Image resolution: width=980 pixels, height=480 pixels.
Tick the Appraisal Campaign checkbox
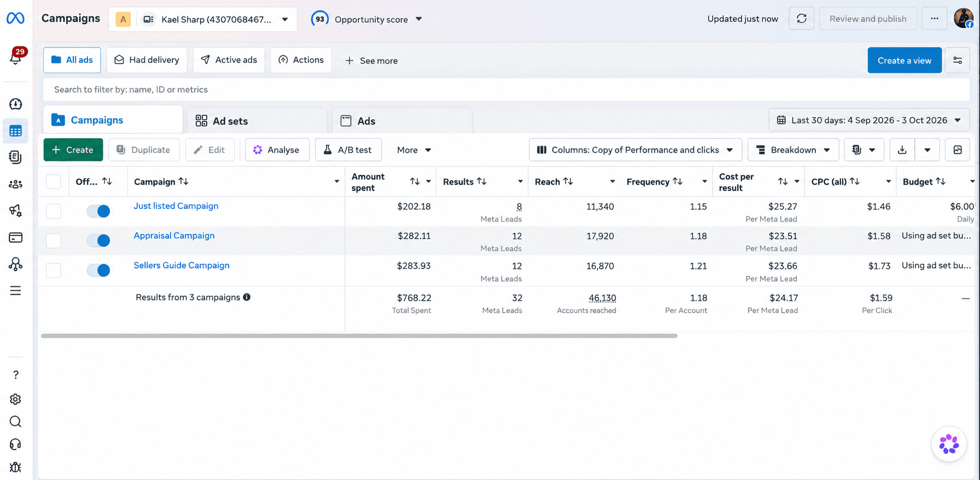[x=54, y=241]
